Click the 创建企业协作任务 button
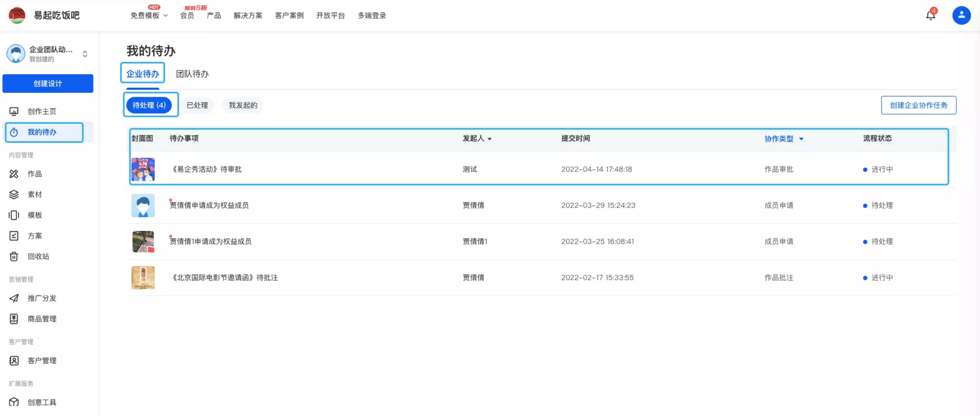 coord(918,105)
